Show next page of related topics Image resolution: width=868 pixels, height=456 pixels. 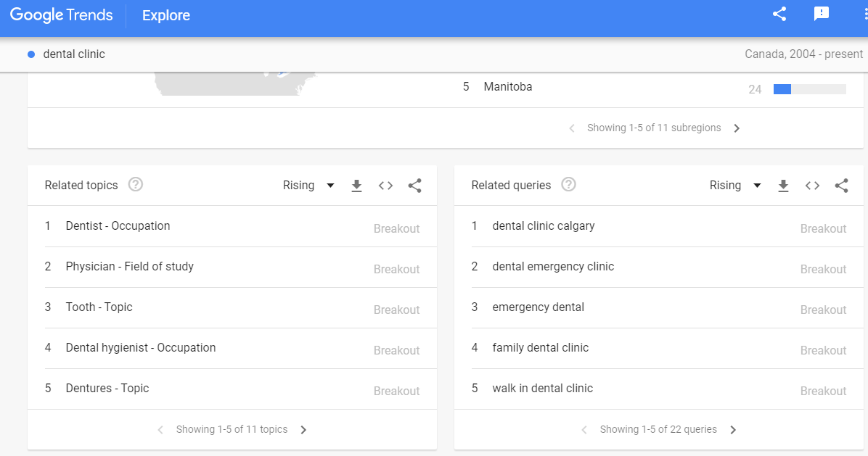click(303, 430)
